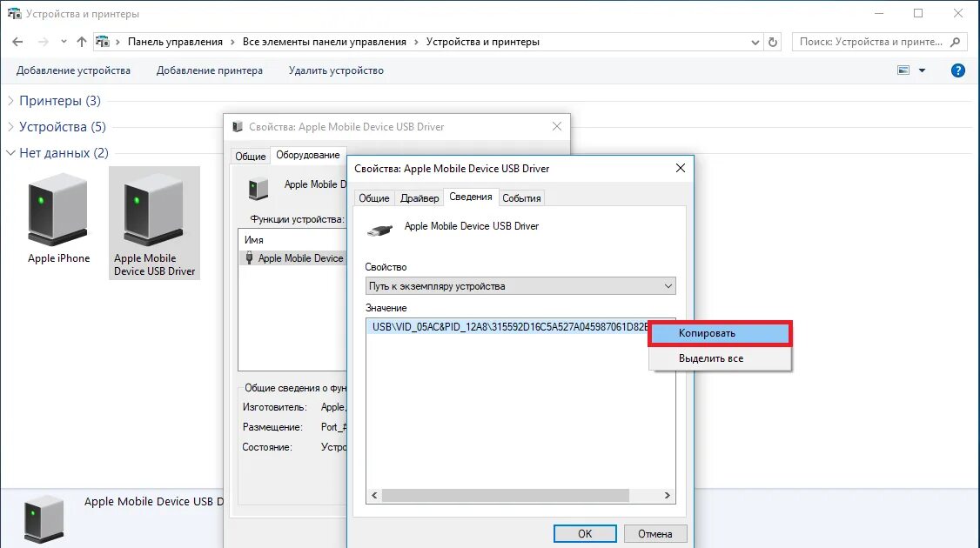Open the 'События' tab
This screenshot has width=980, height=548.
tap(521, 198)
